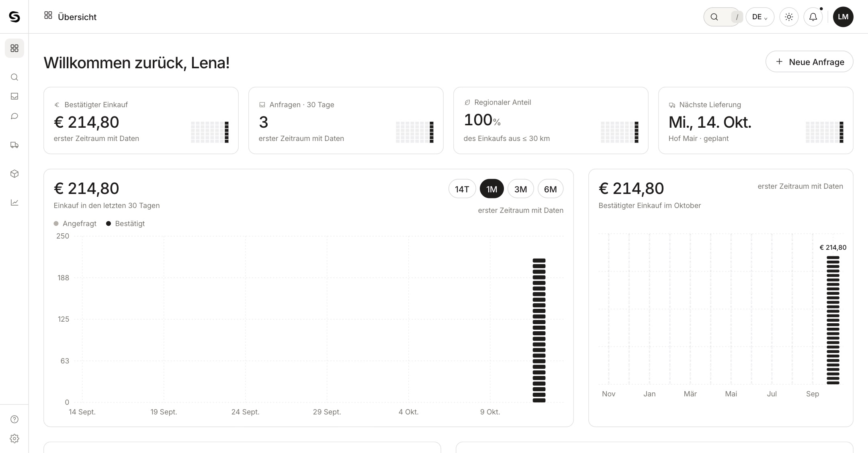Click the Neue Anfrage button
This screenshot has width=868, height=453.
[x=809, y=62]
